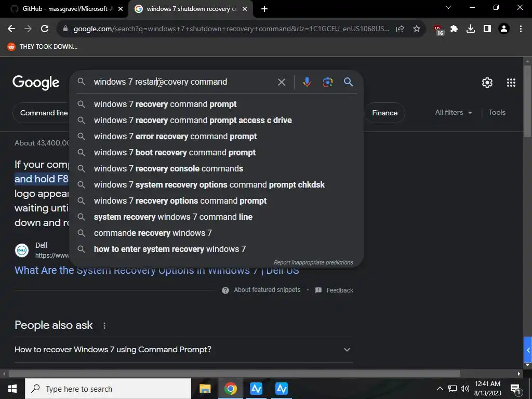
Task: Choose suggestion 'windows 7 recovery command prompt'
Action: (x=216, y=104)
